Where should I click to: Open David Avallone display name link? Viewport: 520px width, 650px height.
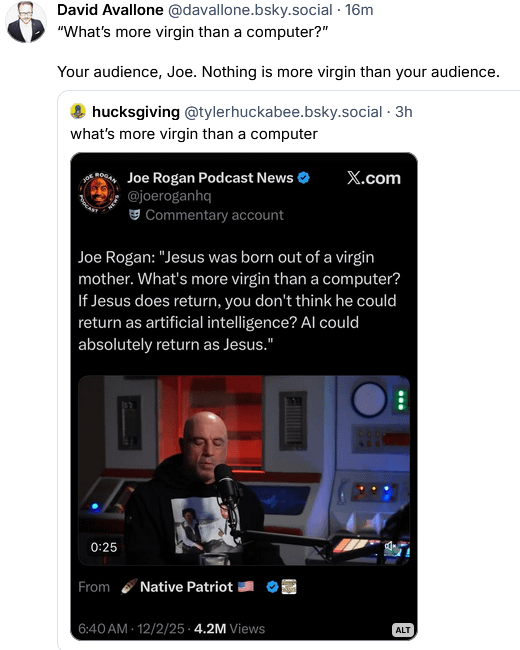[110, 10]
